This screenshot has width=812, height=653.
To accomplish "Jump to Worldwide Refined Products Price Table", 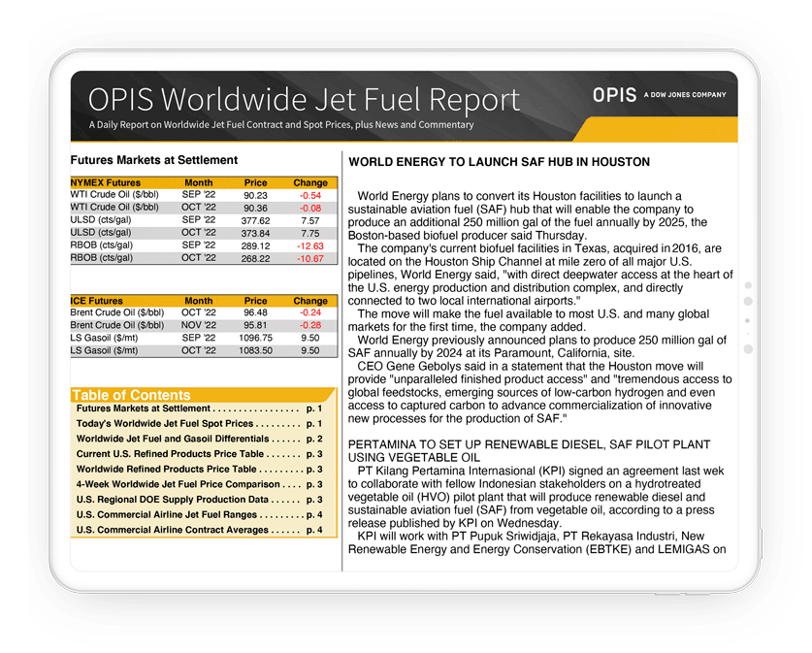I will tap(199, 470).
